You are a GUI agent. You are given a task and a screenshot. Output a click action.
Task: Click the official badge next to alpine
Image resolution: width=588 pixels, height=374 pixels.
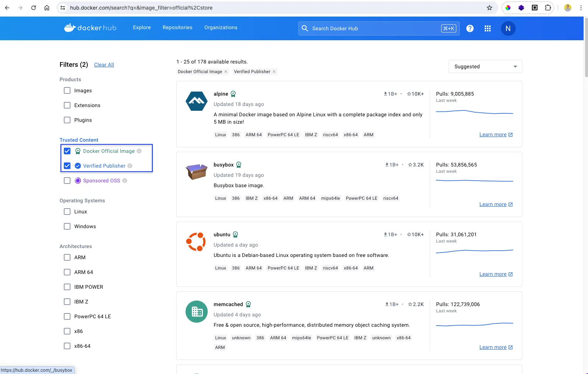click(x=233, y=94)
